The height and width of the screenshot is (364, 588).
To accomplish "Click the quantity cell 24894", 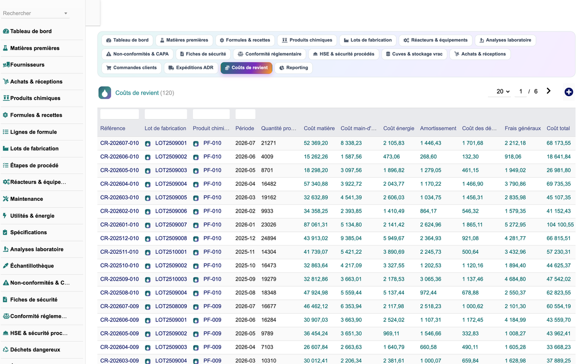I will click(269, 239).
